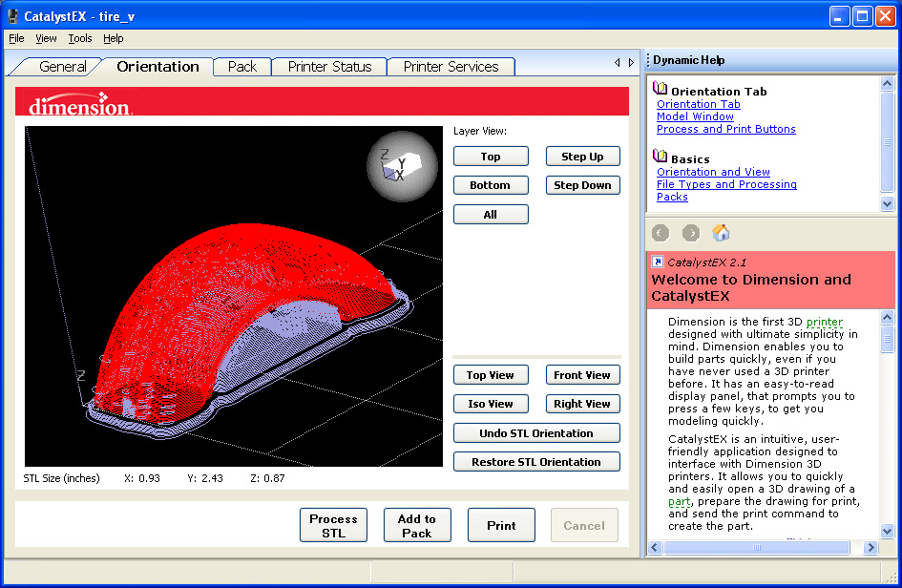Click the Help forward navigation arrow icon

point(691,233)
